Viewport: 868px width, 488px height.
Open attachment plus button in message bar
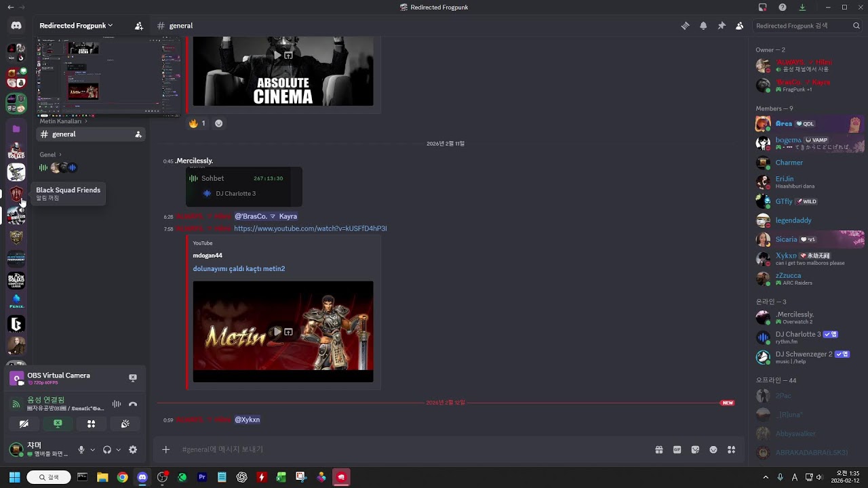click(165, 449)
